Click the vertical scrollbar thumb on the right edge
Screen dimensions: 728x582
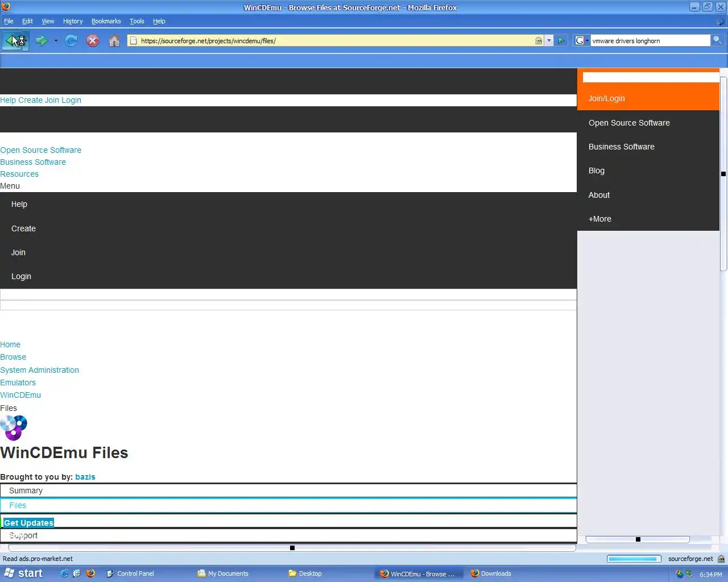point(723,173)
